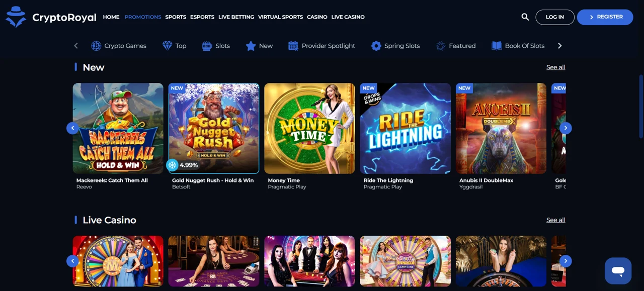
Task: Click the Spring Slots flower icon
Action: pos(376,46)
